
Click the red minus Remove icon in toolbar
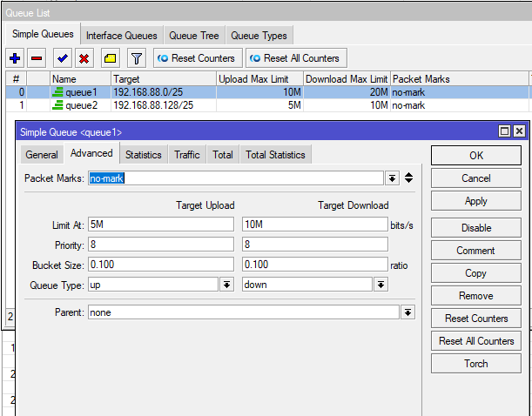point(37,58)
